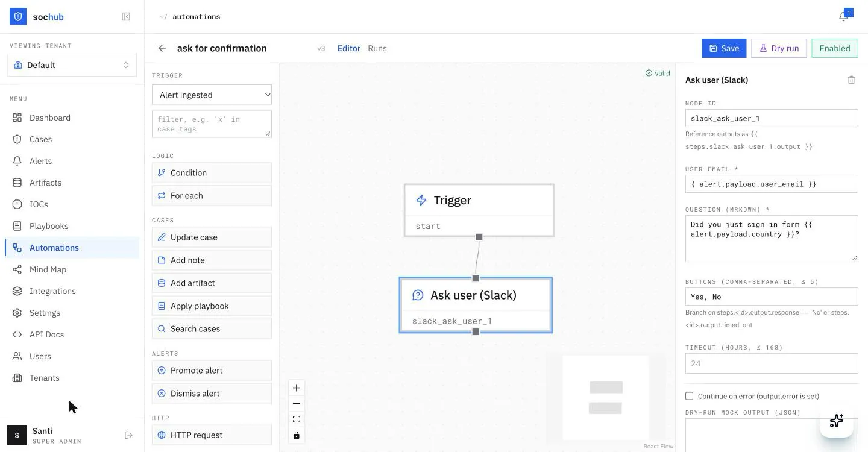Click the Timeout hours field

(x=772, y=363)
